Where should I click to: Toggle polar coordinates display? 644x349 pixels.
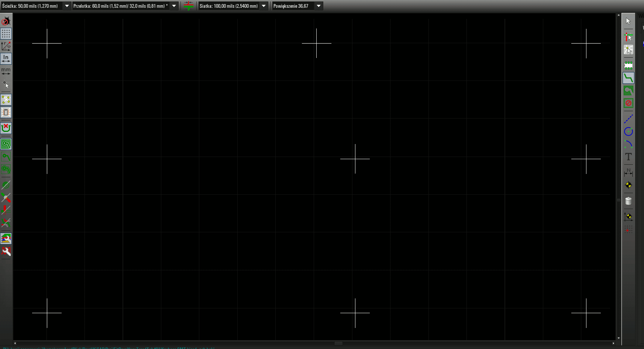point(6,46)
